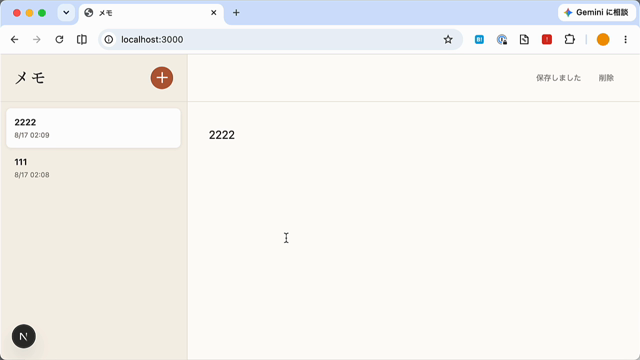
Task: Close the メモ tab
Action: 213,13
